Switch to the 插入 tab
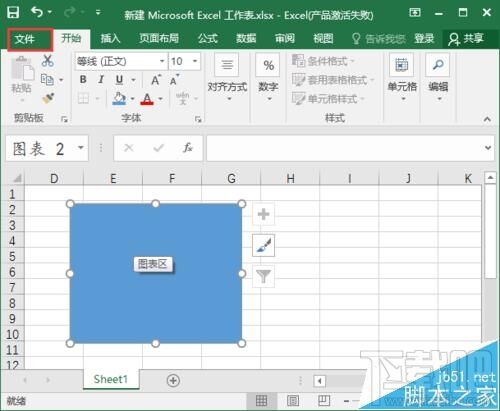Image resolution: width=500 pixels, height=411 pixels. (x=110, y=38)
